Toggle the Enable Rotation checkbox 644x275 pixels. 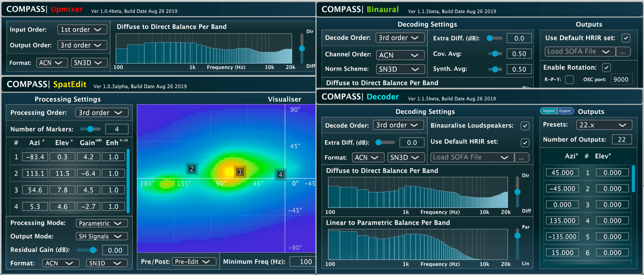606,67
